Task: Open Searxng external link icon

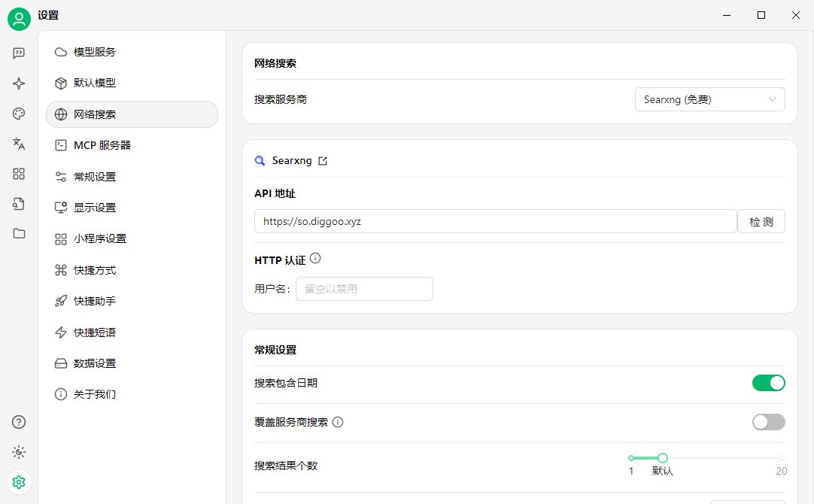Action: click(x=323, y=161)
